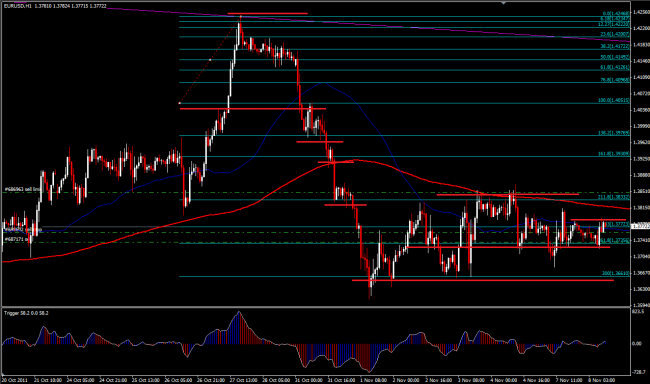Click the 0.0 Fibonacci level label
Screen dimensions: 650x384
tap(616, 14)
